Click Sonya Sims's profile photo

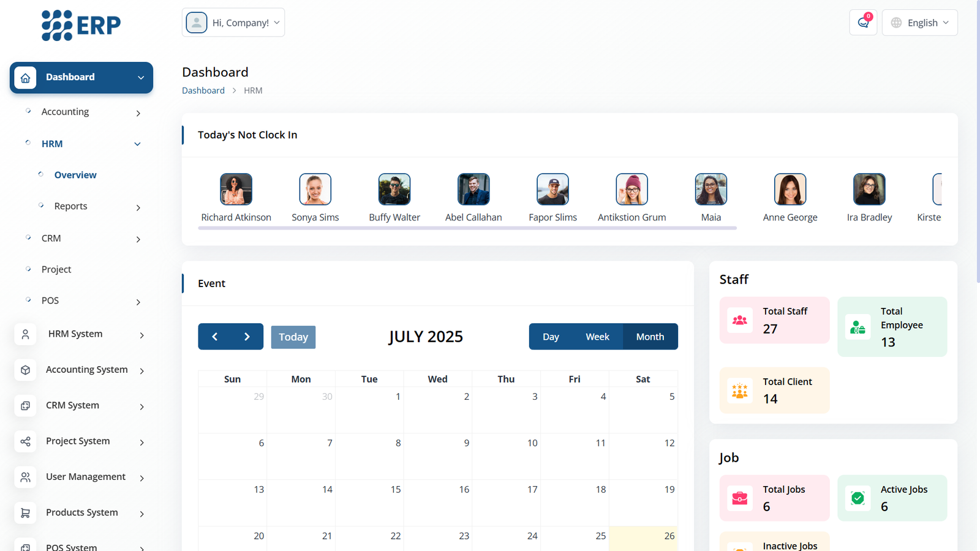click(315, 189)
